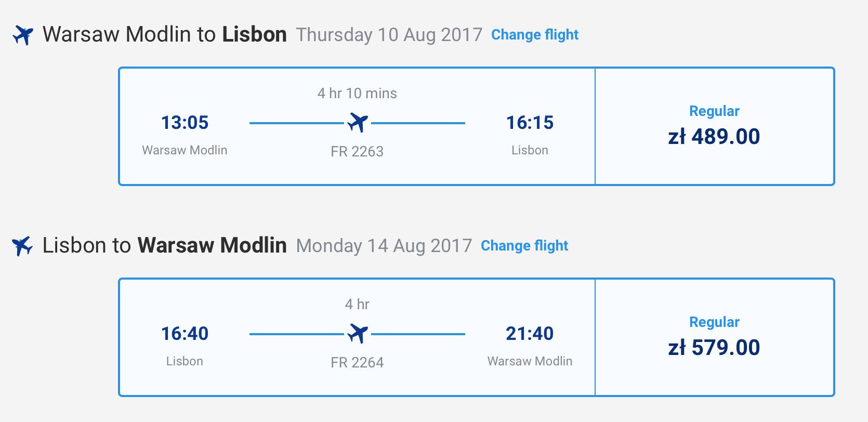
Task: Click the Thursday 10 Aug 2017 date
Action: (389, 35)
